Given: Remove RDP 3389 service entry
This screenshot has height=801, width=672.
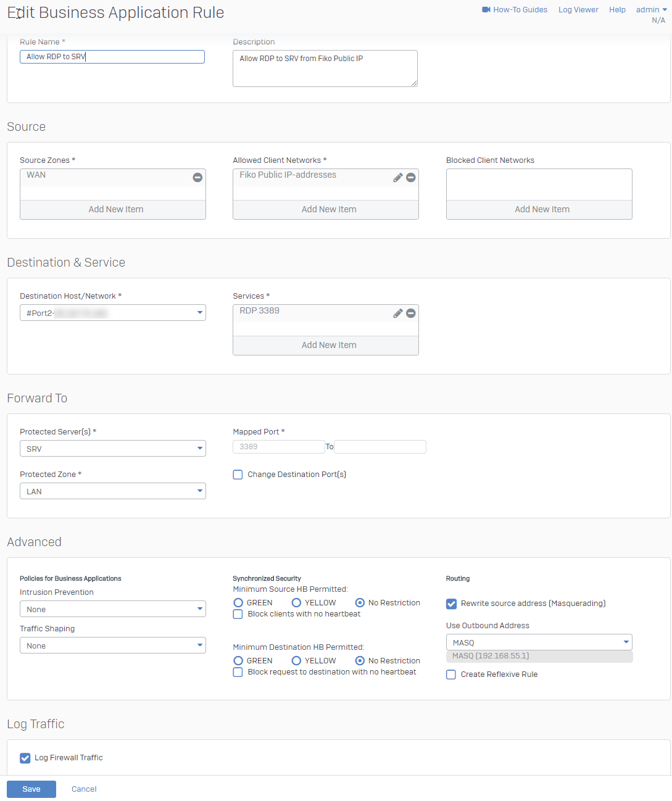Looking at the screenshot, I should pyautogui.click(x=411, y=313).
